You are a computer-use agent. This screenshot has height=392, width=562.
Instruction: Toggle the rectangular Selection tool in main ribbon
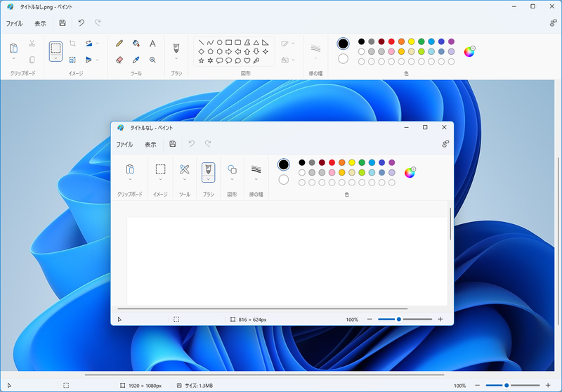click(x=55, y=48)
